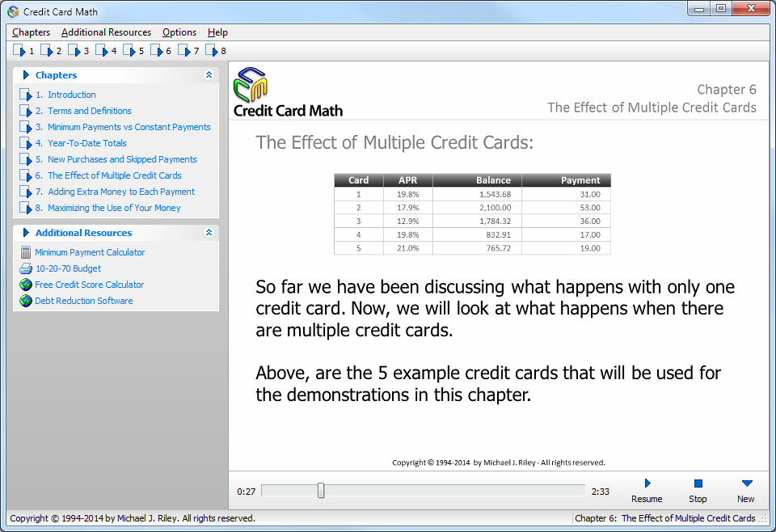Click the globe icon for Debt Reduction Software
The height and width of the screenshot is (532, 776).
26,301
